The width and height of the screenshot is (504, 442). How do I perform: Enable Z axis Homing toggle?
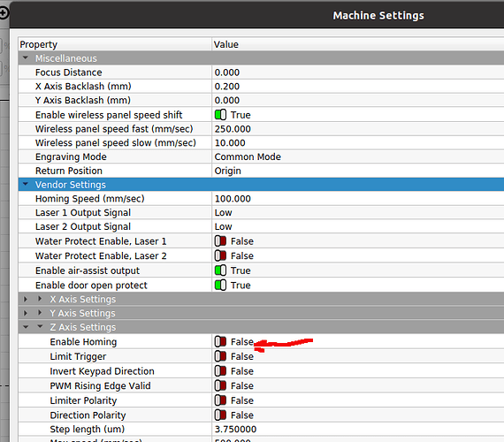coord(220,342)
